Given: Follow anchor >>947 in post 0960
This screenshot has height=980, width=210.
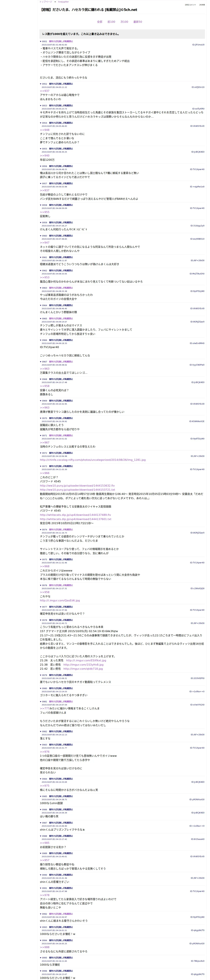Looking at the screenshot, I should [x=45, y=243].
